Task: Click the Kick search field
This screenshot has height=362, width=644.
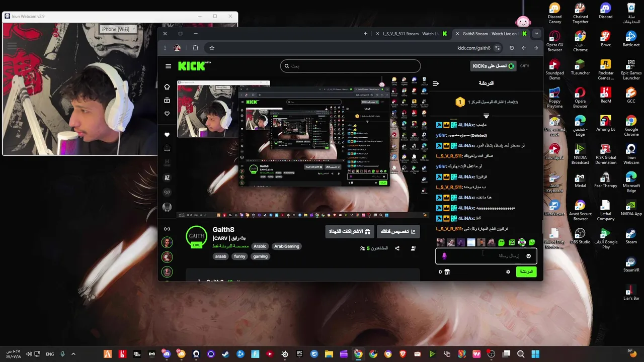Action: coord(350,66)
